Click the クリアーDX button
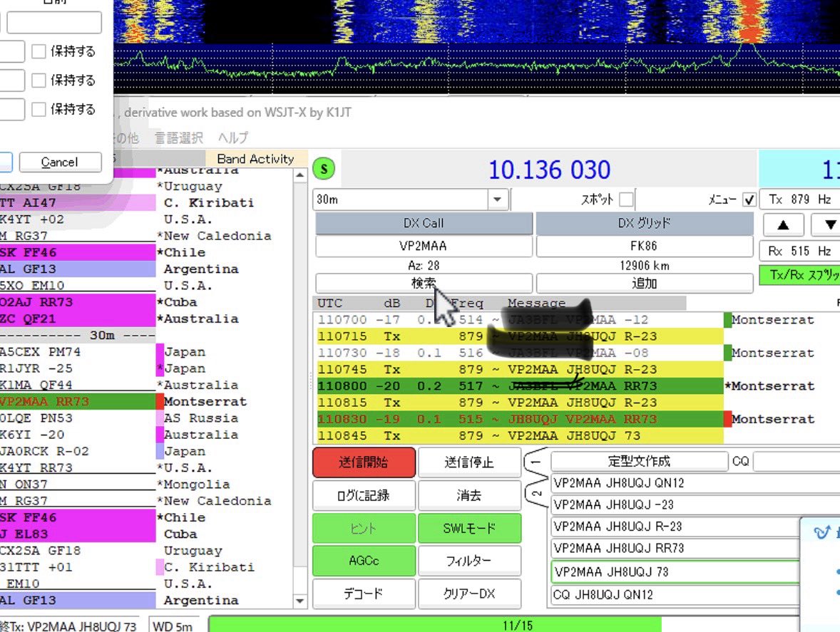 pos(469,594)
